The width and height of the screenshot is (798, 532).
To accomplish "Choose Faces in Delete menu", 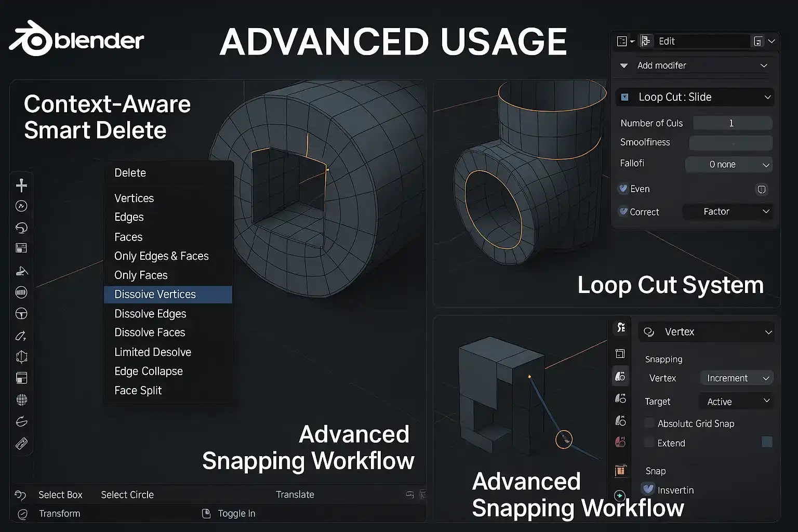I will click(x=168, y=237).
